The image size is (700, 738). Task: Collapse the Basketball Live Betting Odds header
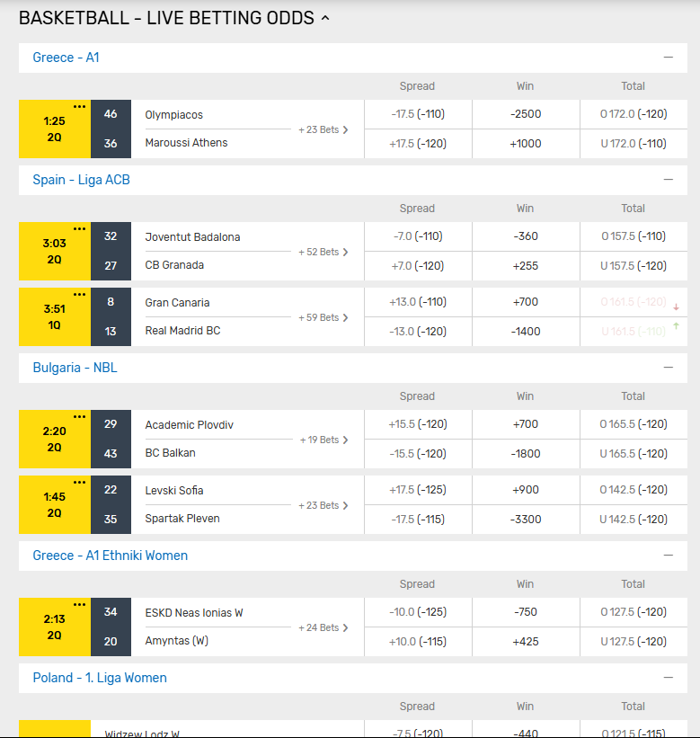(325, 18)
